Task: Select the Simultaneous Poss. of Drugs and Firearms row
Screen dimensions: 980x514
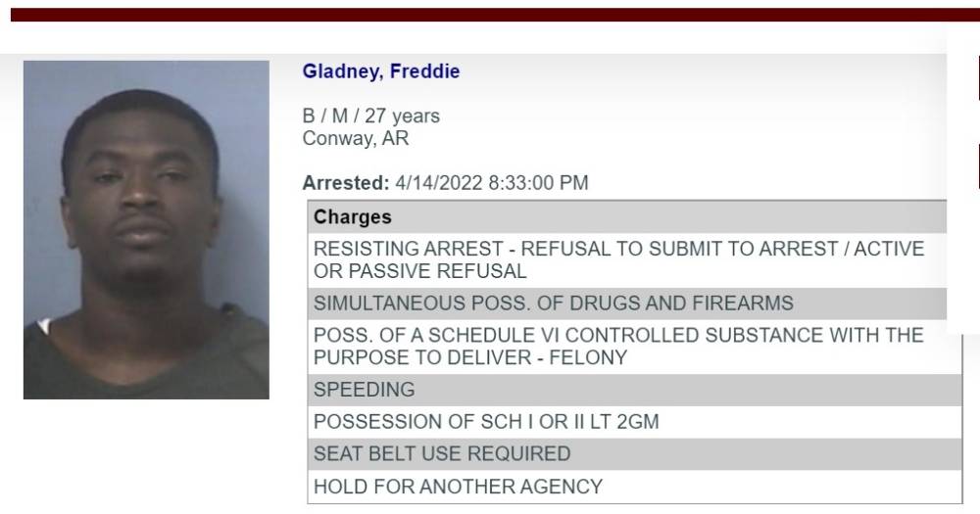Action: click(x=627, y=304)
